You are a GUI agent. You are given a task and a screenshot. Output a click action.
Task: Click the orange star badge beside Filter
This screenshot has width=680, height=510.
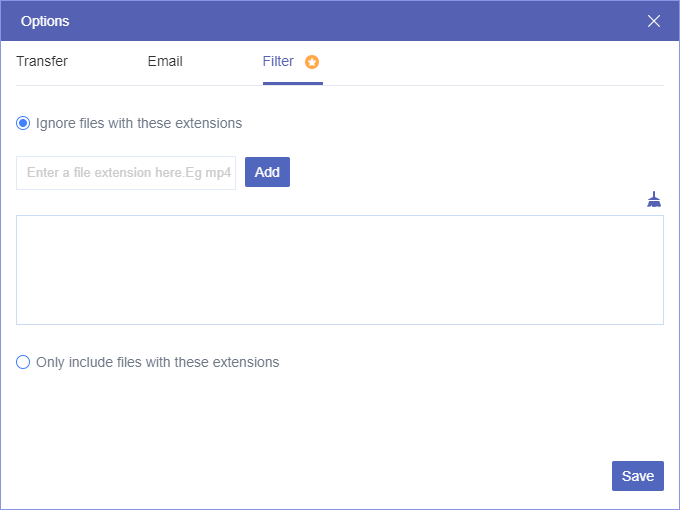pyautogui.click(x=312, y=62)
